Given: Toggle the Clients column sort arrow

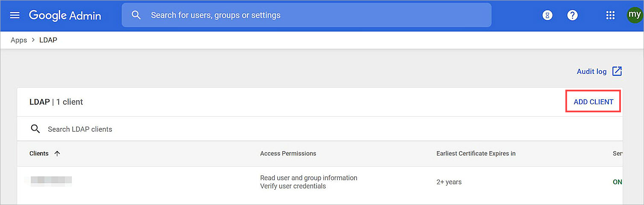Looking at the screenshot, I should tap(57, 154).
